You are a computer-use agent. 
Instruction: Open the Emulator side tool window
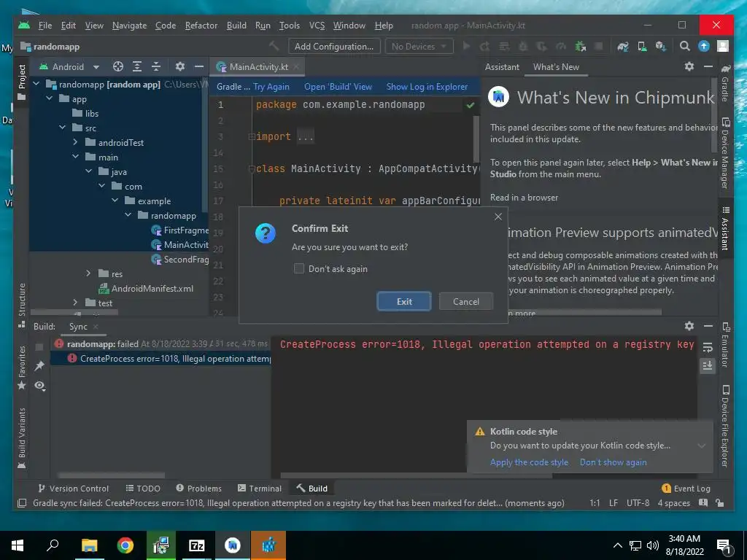tap(725, 345)
